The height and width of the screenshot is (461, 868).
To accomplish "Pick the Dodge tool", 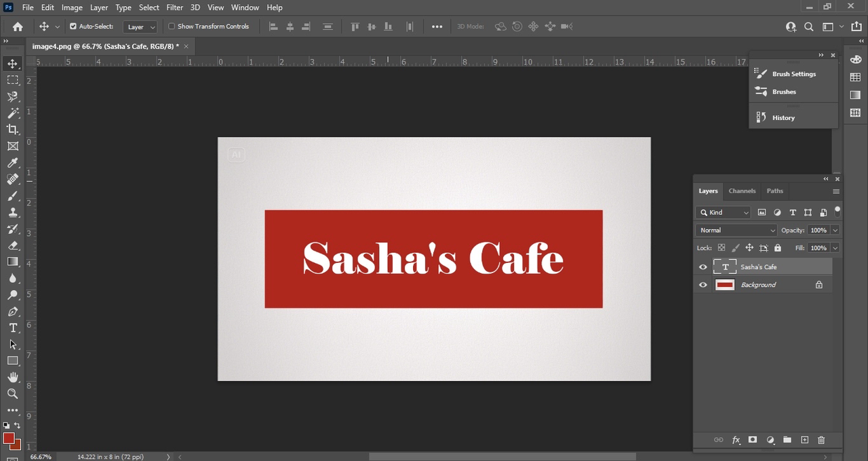I will 13,295.
